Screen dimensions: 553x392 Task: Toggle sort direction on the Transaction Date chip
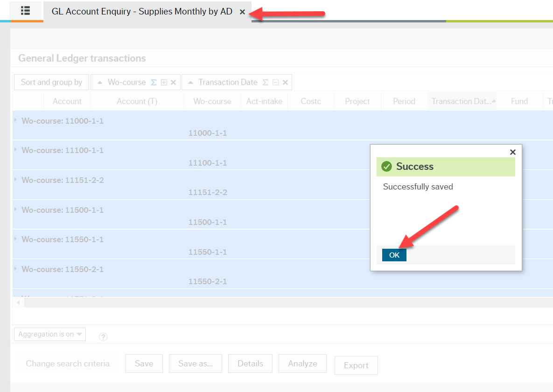pyautogui.click(x=190, y=82)
